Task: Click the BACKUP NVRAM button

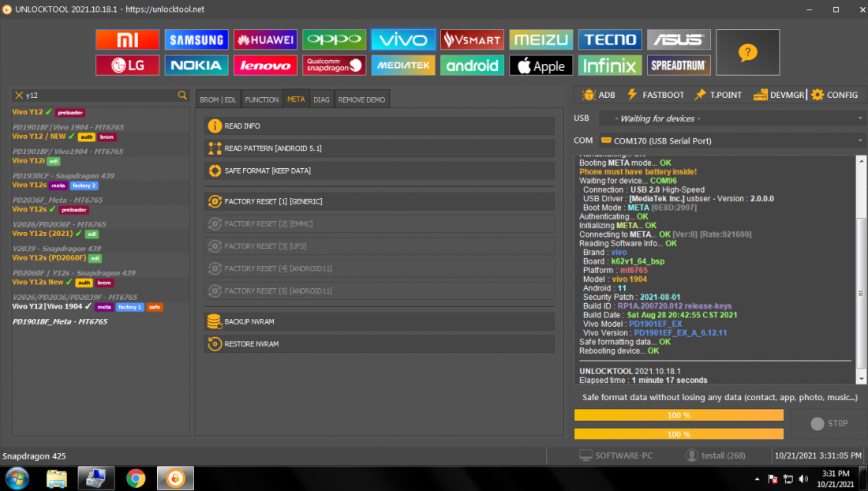Action: coord(380,321)
